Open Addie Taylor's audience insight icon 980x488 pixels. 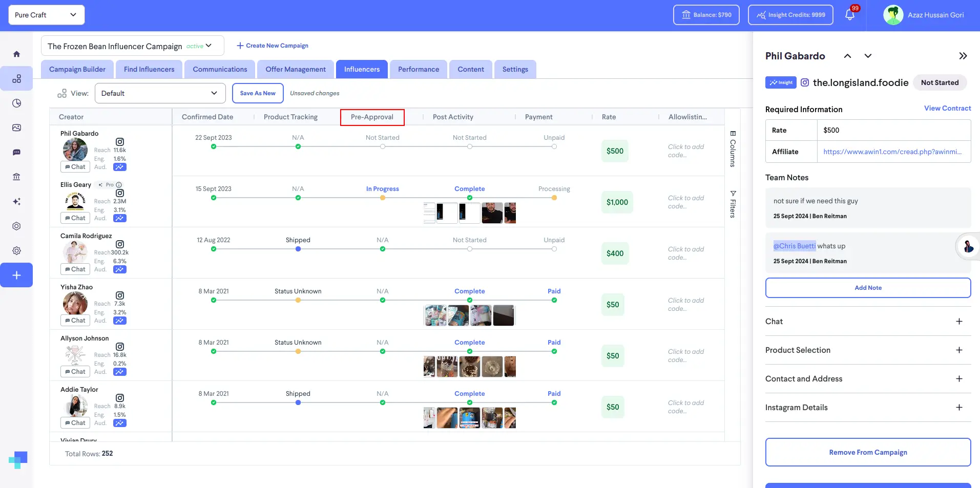pyautogui.click(x=119, y=423)
